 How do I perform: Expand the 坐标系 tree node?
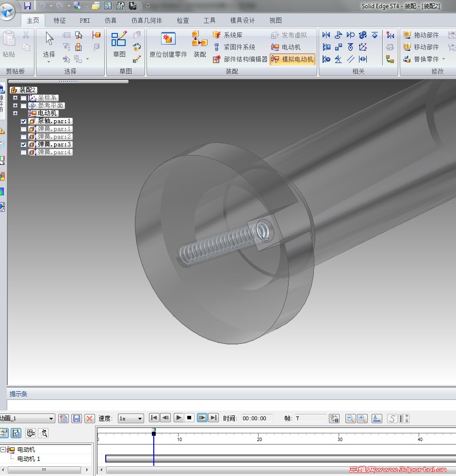click(x=15, y=98)
